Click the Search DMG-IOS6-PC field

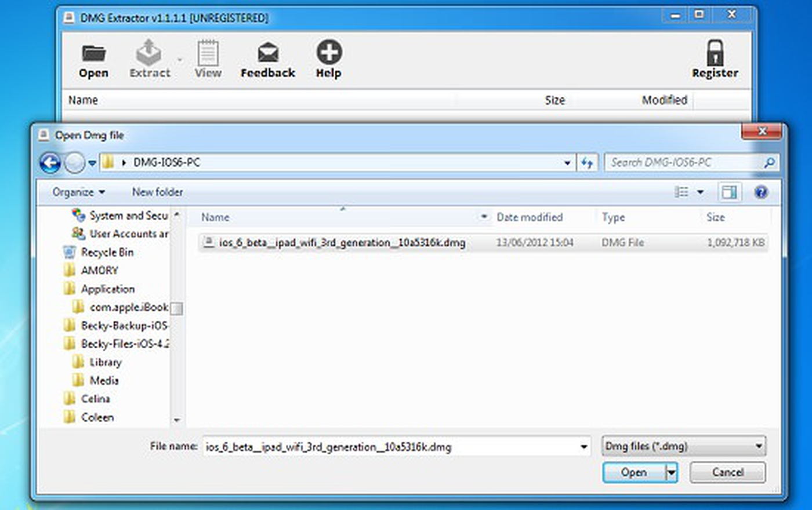(684, 163)
